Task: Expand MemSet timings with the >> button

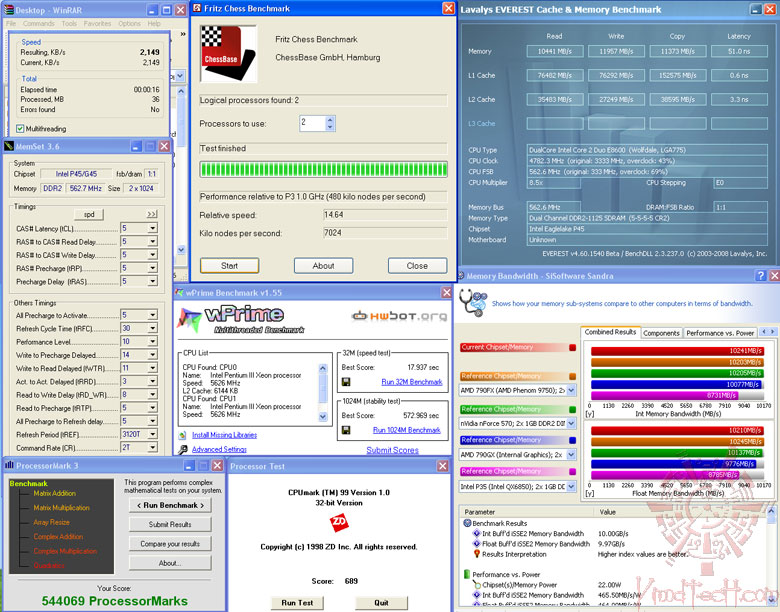Action: tap(152, 214)
